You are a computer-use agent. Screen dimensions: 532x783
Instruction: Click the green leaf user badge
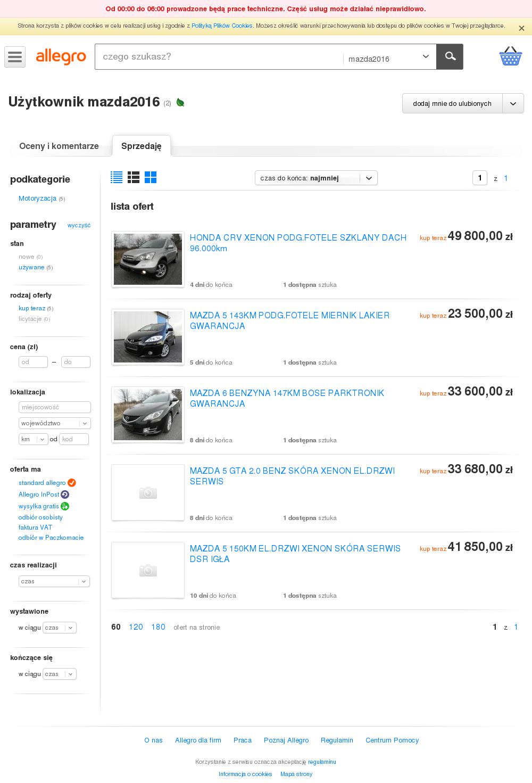pyautogui.click(x=180, y=102)
